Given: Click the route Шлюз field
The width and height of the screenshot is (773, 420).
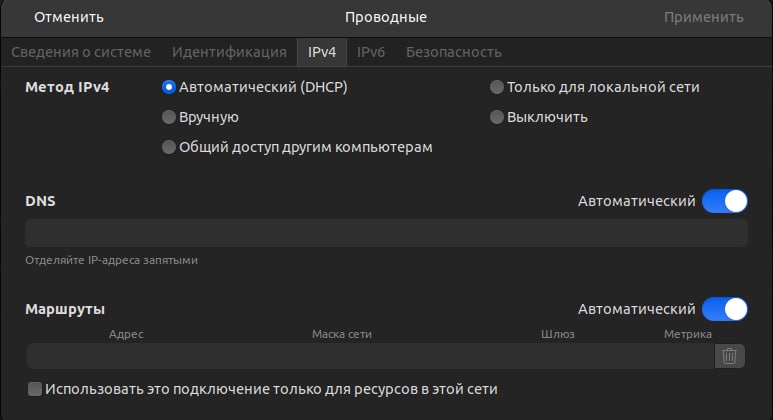Looking at the screenshot, I should click(x=557, y=356).
